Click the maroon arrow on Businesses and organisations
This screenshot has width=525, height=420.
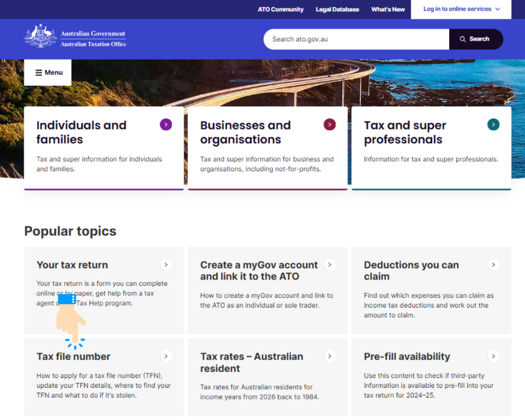329,125
